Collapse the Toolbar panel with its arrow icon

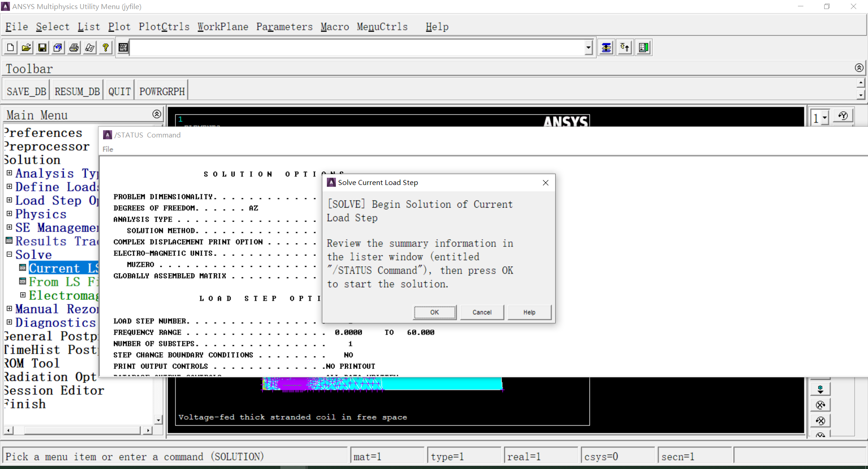point(859,68)
